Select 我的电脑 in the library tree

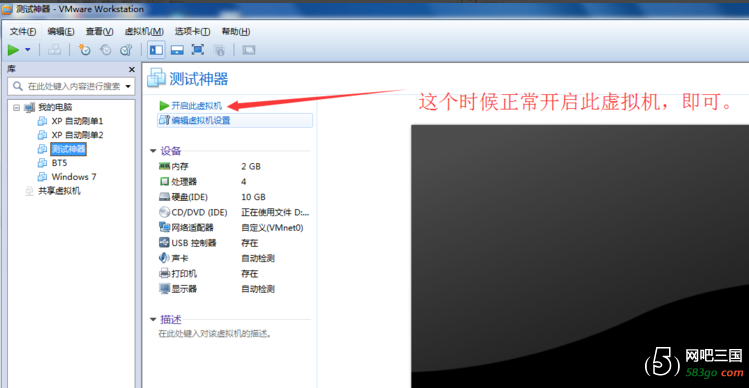[x=55, y=108]
